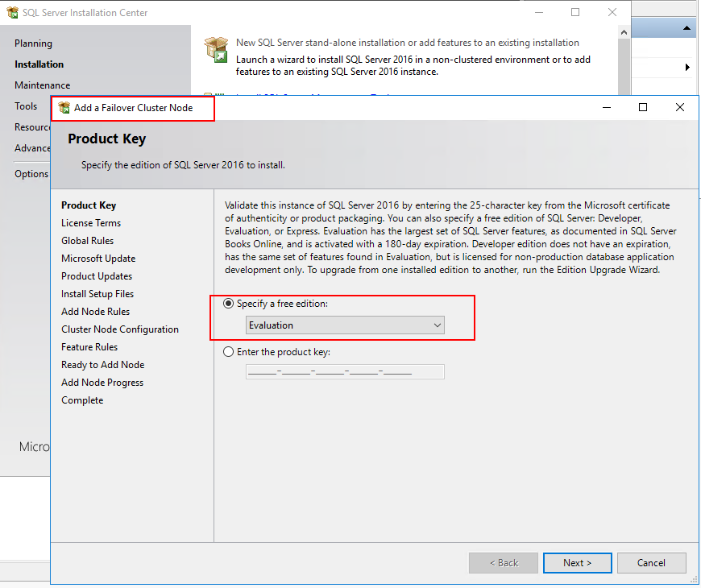Click the Ready to Add Node step
Image resolution: width=701 pixels, height=588 pixels.
[x=103, y=365]
